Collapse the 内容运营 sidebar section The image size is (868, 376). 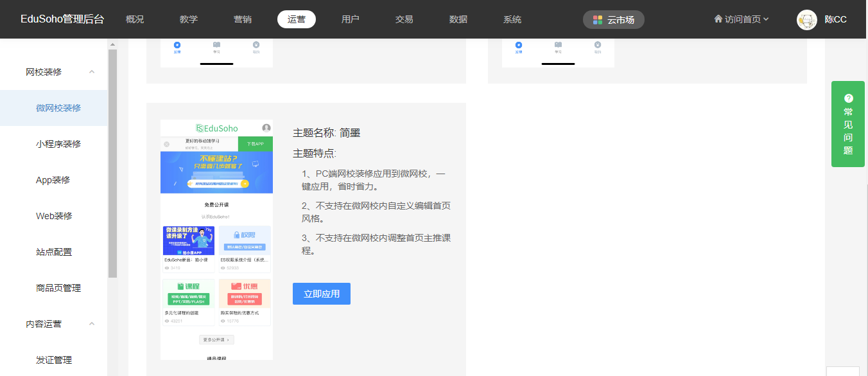[92, 324]
